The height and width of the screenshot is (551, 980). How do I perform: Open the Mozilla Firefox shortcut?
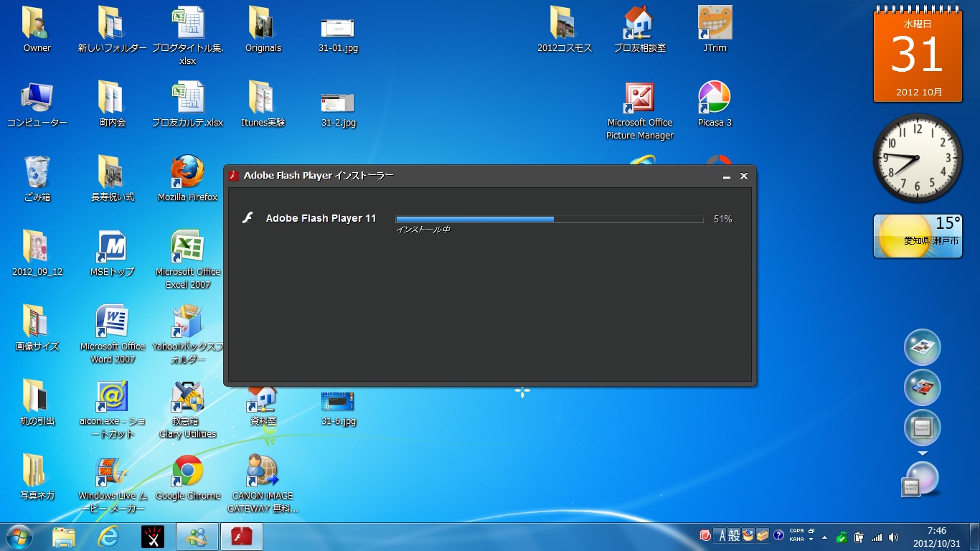188,179
